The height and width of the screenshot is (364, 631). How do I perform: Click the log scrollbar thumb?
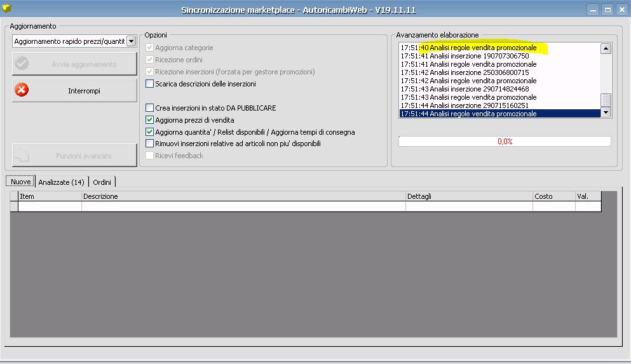pyautogui.click(x=606, y=100)
